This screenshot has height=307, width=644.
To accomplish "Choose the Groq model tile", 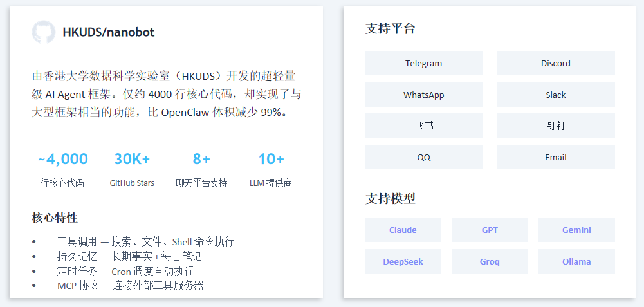I will (x=490, y=261).
